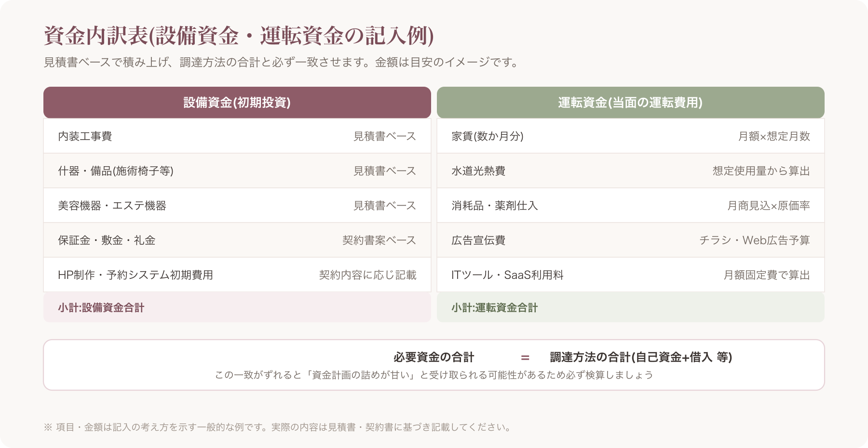Select the 設備資金(初期投資) header

pyautogui.click(x=237, y=103)
